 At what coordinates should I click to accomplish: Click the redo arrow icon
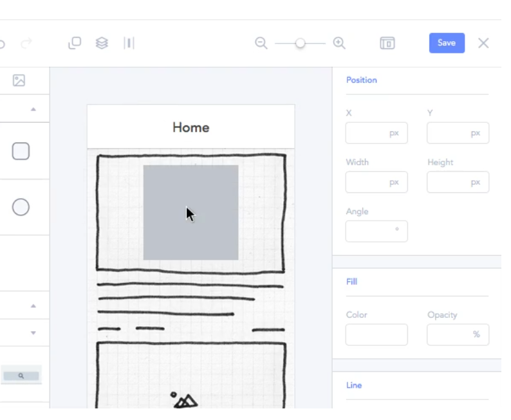(26, 43)
